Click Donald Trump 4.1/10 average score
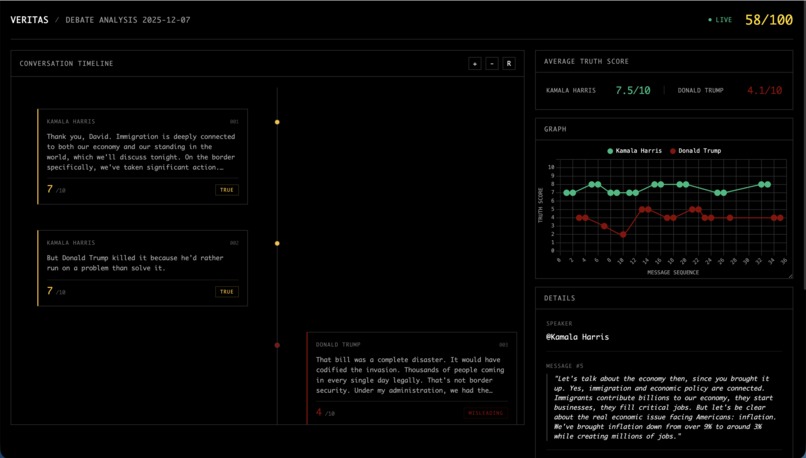Screen dimensions: 806x458 [x=764, y=90]
